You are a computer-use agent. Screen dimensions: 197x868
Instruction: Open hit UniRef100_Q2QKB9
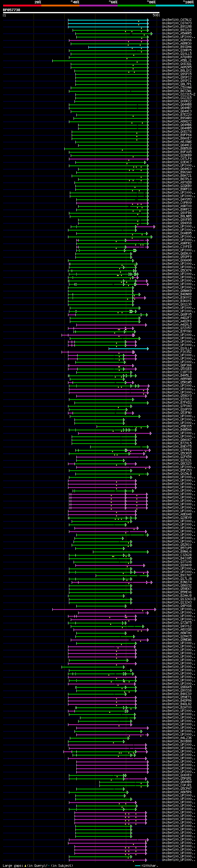tap(177, 155)
